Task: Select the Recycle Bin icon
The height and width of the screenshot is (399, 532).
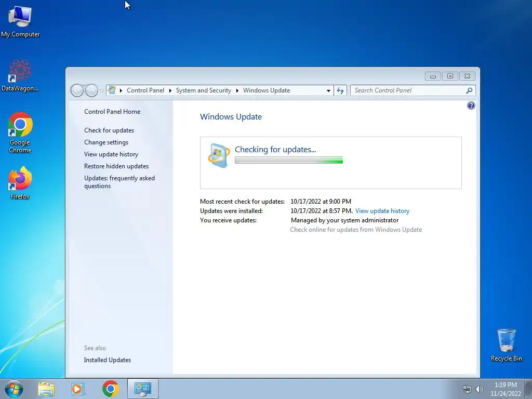Action: point(506,345)
